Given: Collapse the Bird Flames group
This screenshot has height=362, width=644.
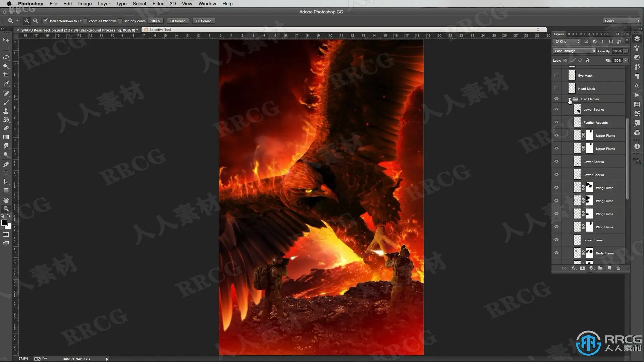Looking at the screenshot, I should (570, 99).
